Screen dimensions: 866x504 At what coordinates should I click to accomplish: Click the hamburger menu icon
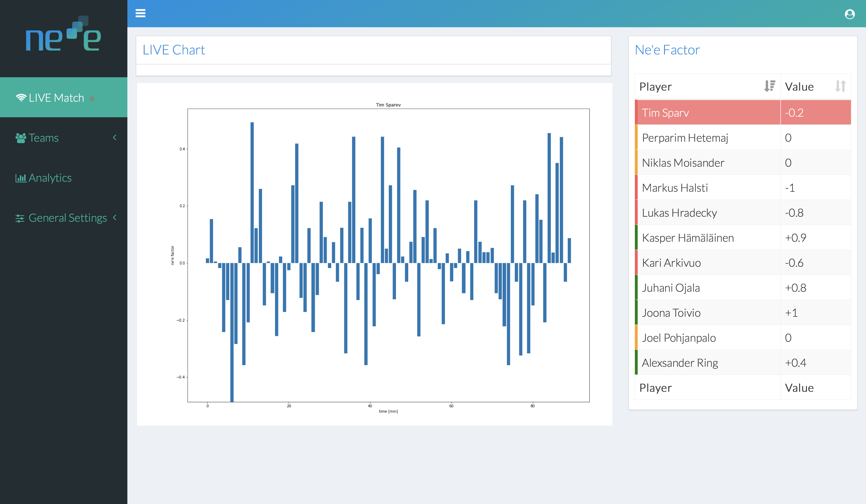[x=140, y=13]
